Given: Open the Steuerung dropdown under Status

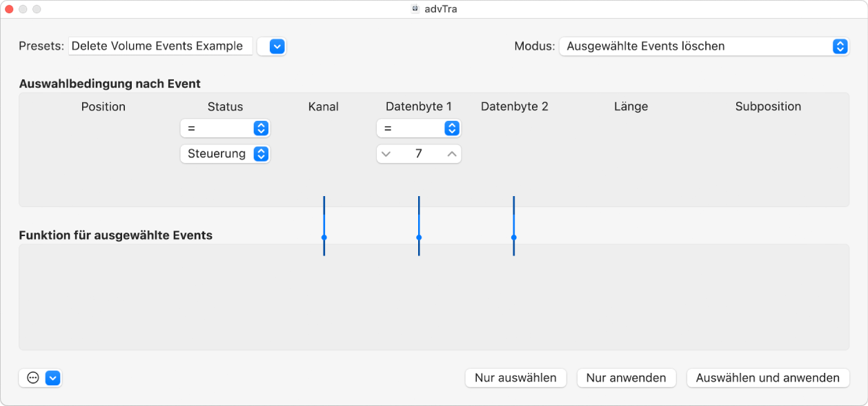Looking at the screenshot, I should pos(225,153).
